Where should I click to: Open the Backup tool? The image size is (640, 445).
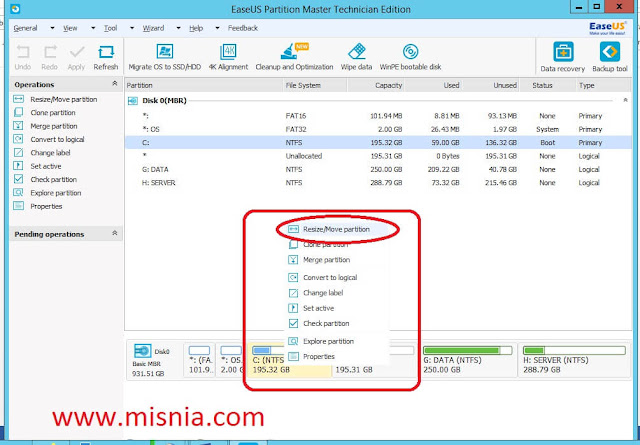(609, 57)
